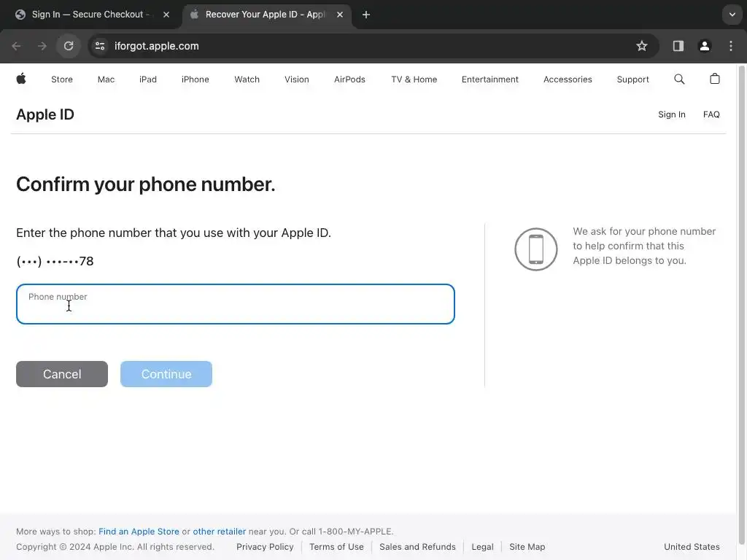The height and width of the screenshot is (560, 747).
Task: Close the Sign In Secure Checkout tab
Action: click(x=166, y=15)
